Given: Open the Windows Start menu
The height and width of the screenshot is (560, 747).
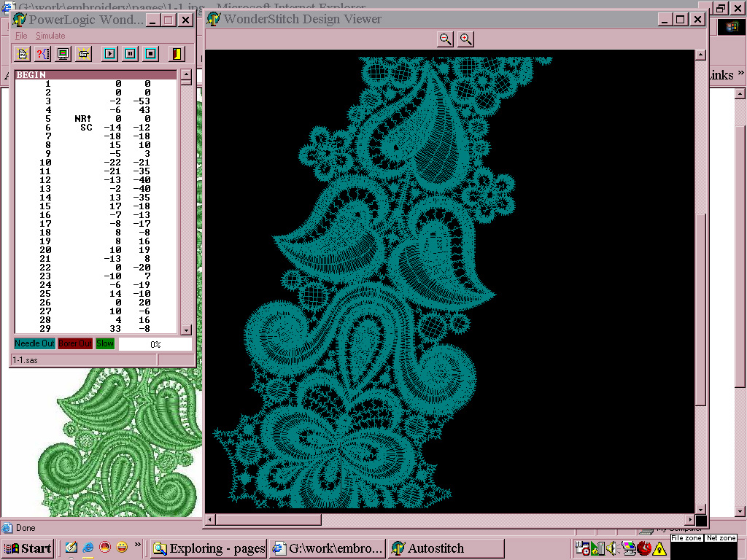Looking at the screenshot, I should tap(28, 548).
